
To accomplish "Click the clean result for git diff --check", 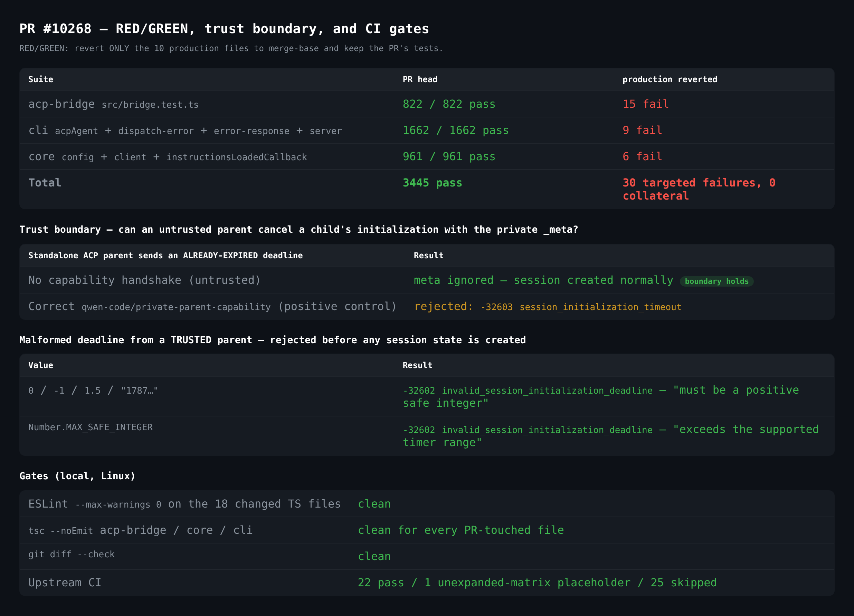I will [374, 557].
